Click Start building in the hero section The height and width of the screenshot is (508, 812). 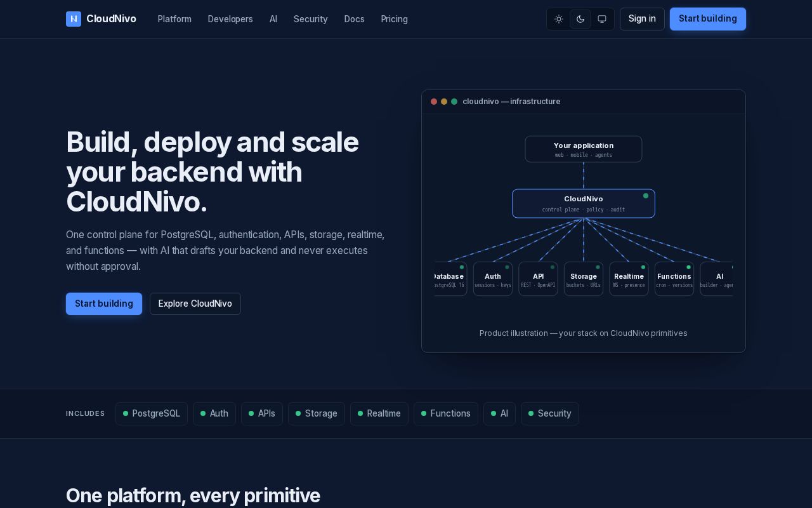(104, 304)
